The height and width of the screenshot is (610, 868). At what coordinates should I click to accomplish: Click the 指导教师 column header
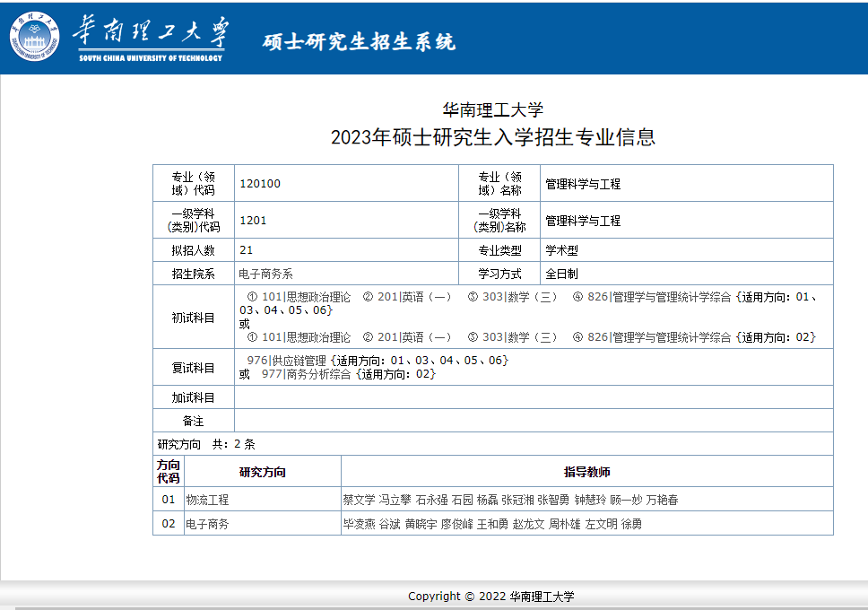(x=586, y=472)
